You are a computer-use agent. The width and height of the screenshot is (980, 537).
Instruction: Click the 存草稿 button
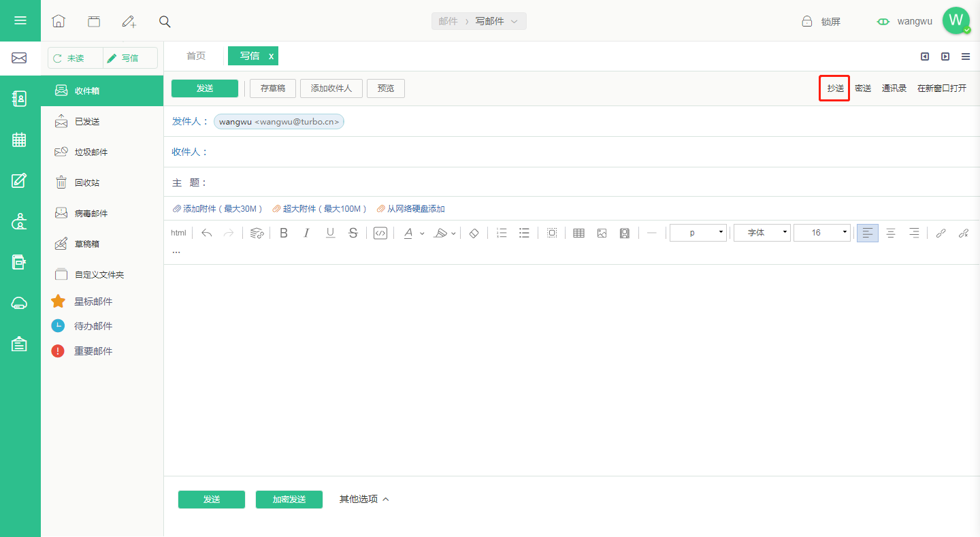click(273, 88)
